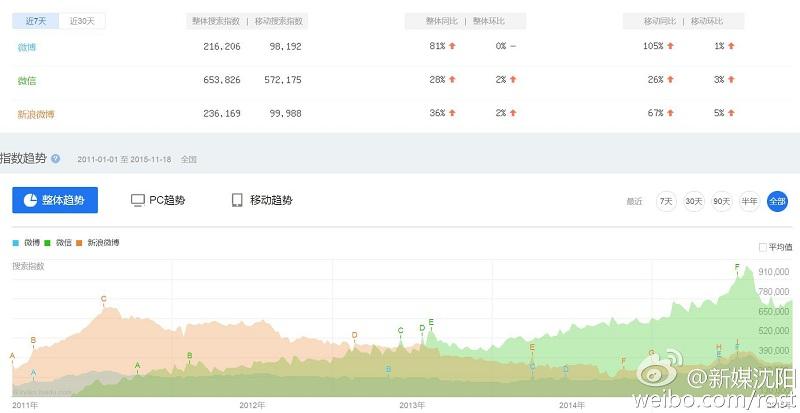Click the up arrow next to 新浪微博 67%

pyautogui.click(x=670, y=113)
